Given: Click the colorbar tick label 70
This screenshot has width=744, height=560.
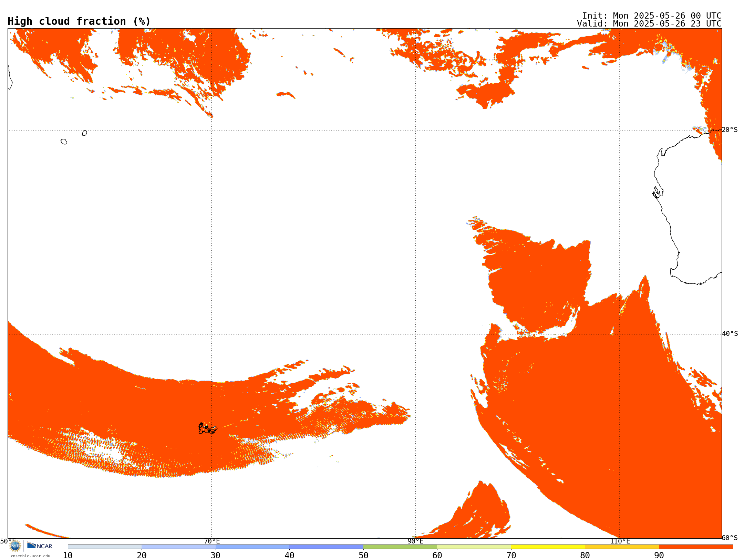Looking at the screenshot, I should (511, 556).
